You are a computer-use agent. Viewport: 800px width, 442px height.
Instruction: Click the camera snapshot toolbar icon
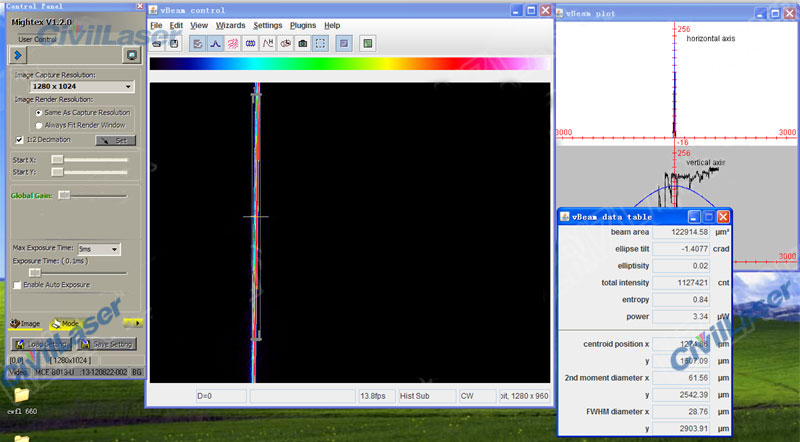click(302, 44)
